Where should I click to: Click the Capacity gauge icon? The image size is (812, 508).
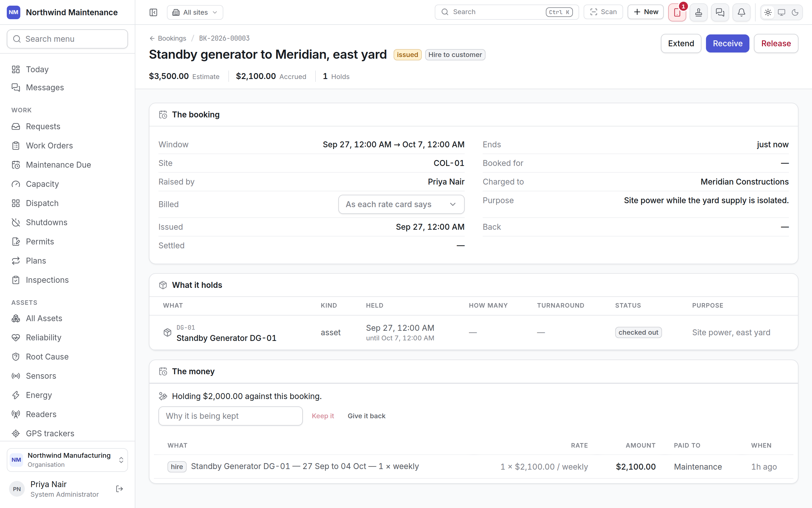pos(16,184)
